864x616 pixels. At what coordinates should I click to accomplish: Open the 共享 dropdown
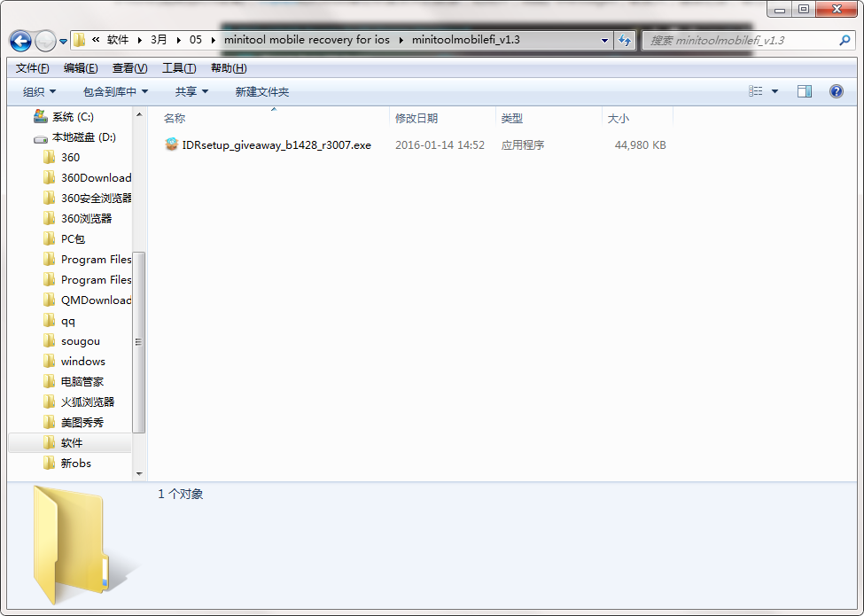click(191, 91)
